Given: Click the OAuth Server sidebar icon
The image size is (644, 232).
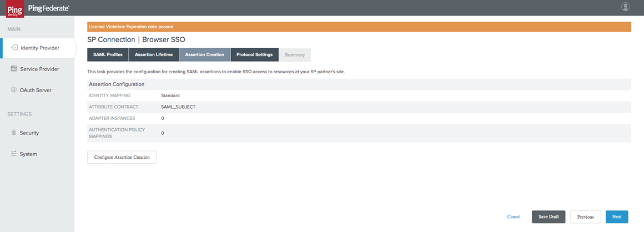Looking at the screenshot, I should (x=14, y=90).
